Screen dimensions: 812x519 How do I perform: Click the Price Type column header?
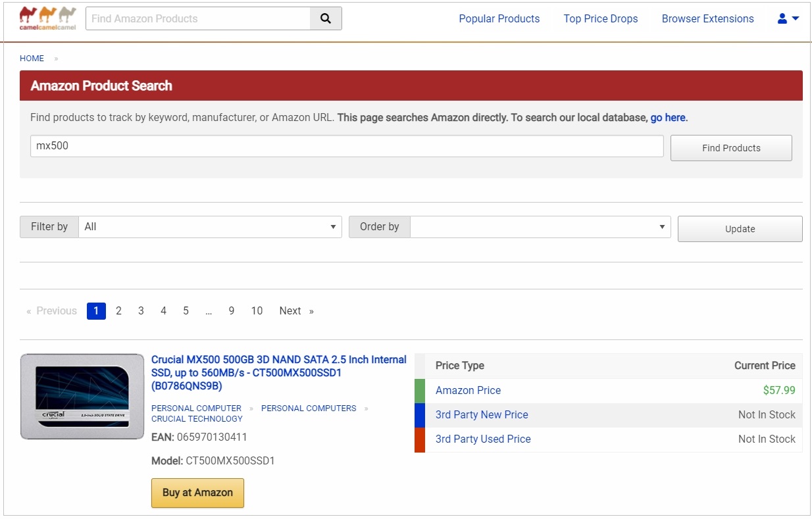(459, 366)
